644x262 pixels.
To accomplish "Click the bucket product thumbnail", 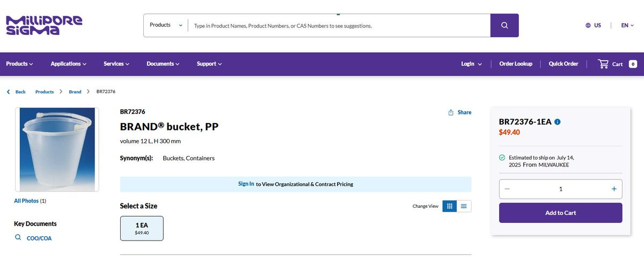I will 57,149.
